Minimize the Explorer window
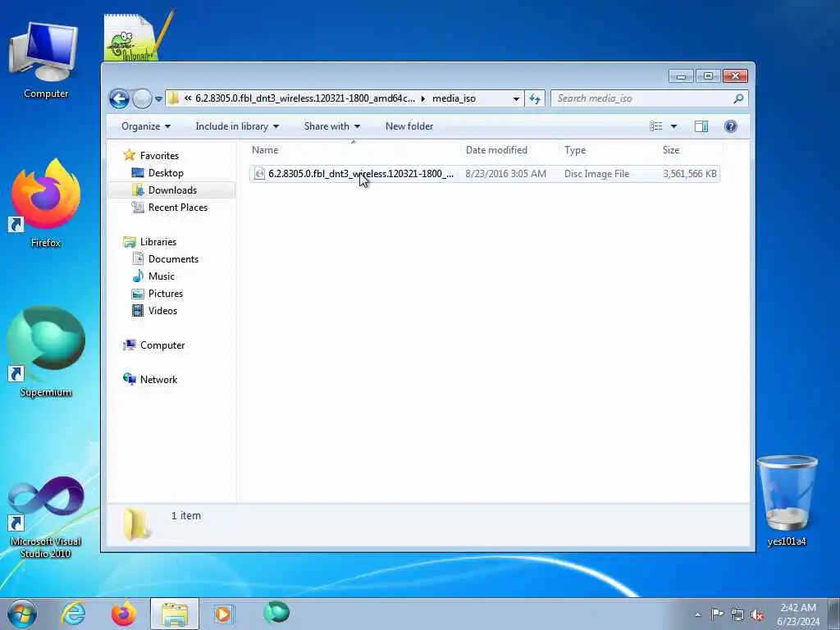 pyautogui.click(x=681, y=76)
